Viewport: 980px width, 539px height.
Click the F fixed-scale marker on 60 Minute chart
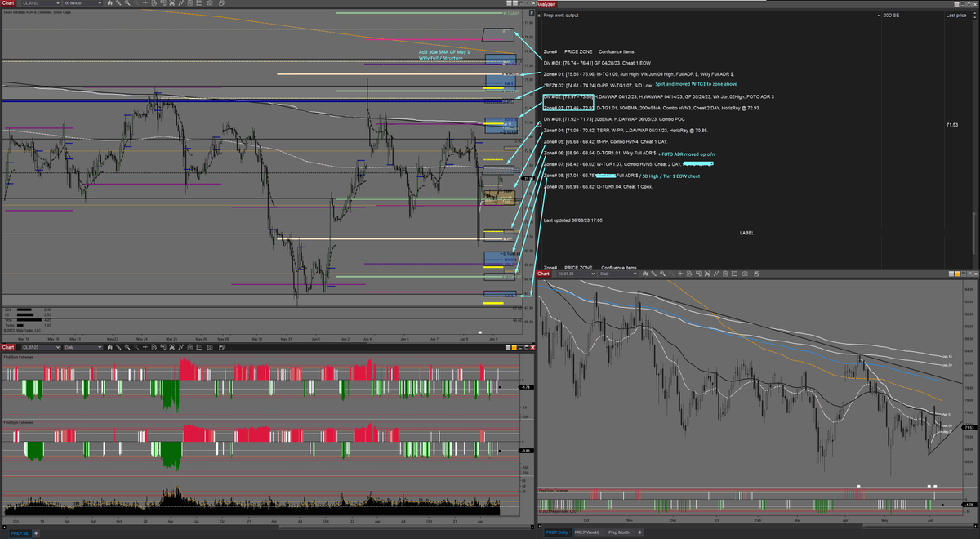[x=532, y=12]
